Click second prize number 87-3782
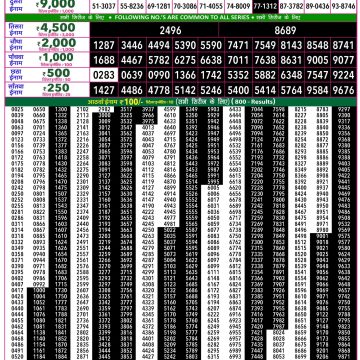The width and height of the screenshot is (360, 360). (x=292, y=6)
